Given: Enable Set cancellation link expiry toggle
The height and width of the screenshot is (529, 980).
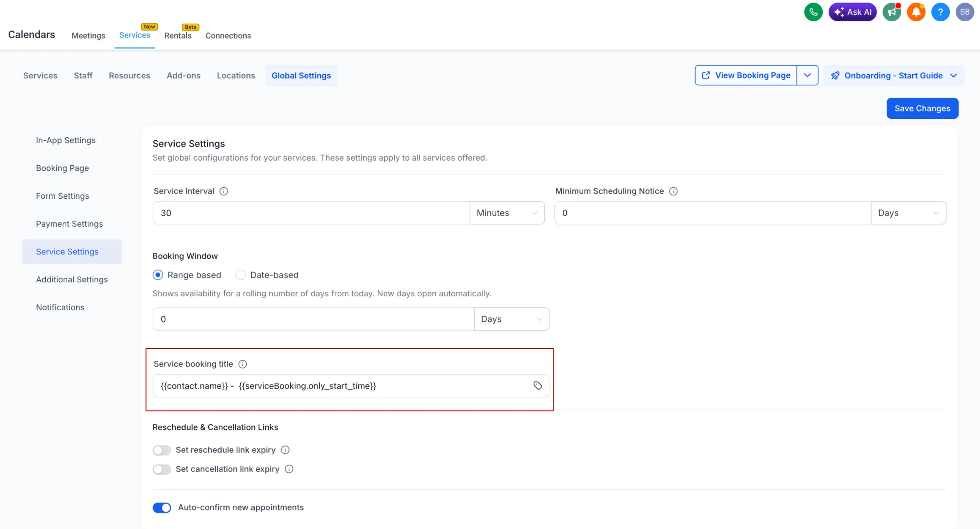Looking at the screenshot, I should tap(162, 469).
